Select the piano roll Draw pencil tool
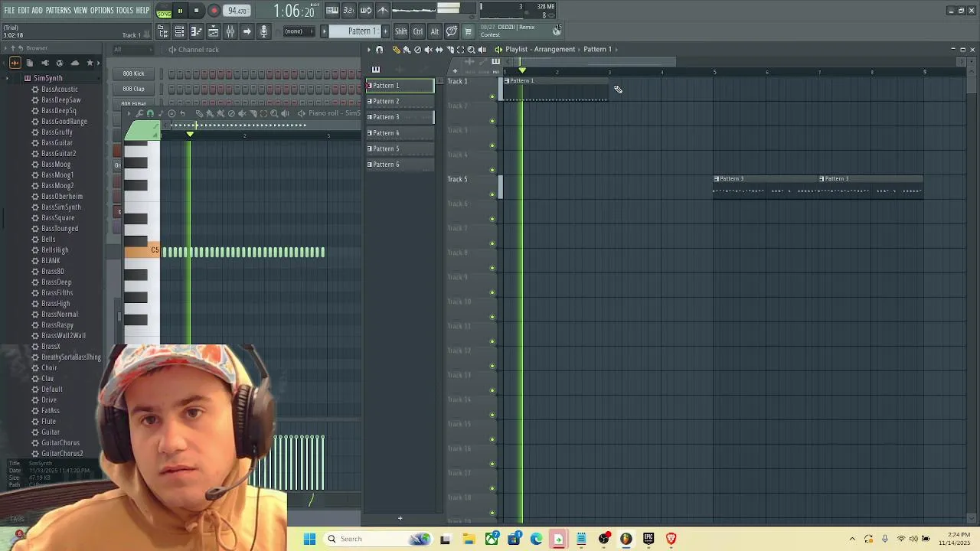This screenshot has width=980, height=551. (x=199, y=113)
